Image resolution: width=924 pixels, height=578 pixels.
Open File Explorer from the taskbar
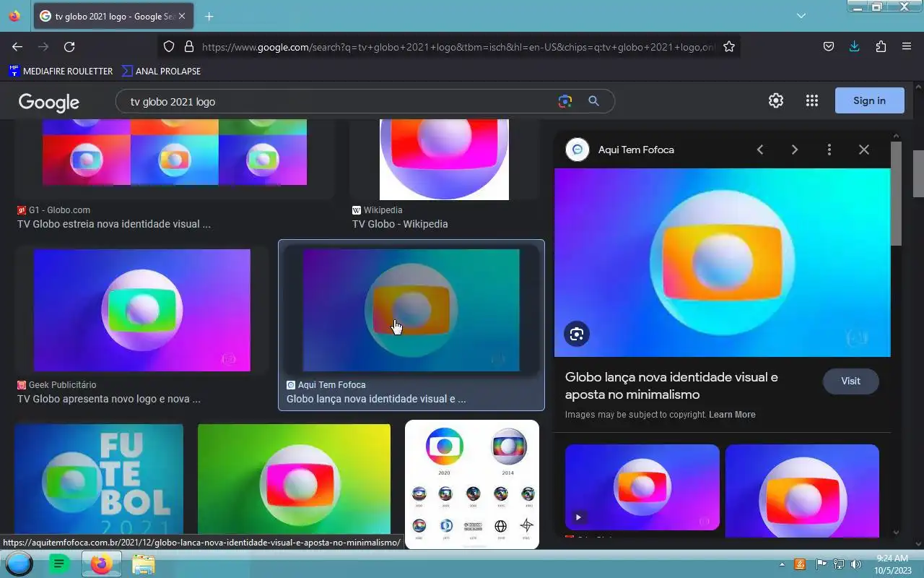(x=143, y=564)
